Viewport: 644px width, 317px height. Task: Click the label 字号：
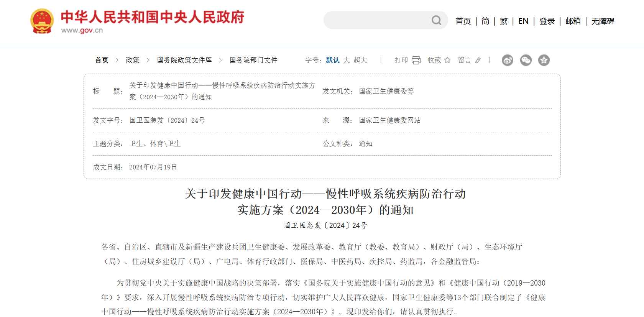click(314, 60)
